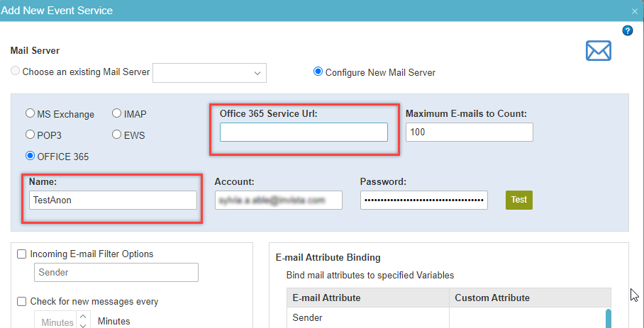Click the Password input field
This screenshot has height=328, width=644.
[x=423, y=200]
